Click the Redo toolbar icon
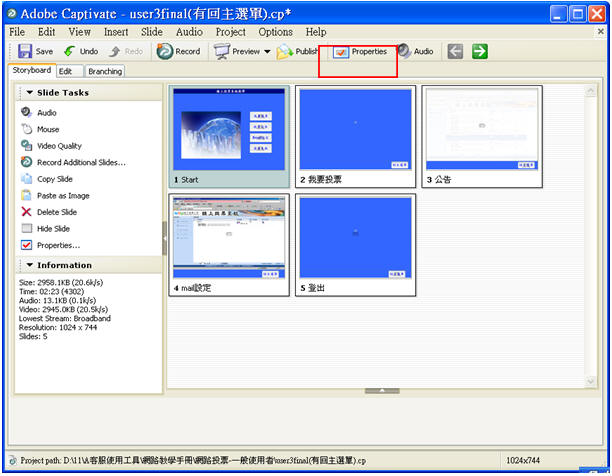 (115, 51)
